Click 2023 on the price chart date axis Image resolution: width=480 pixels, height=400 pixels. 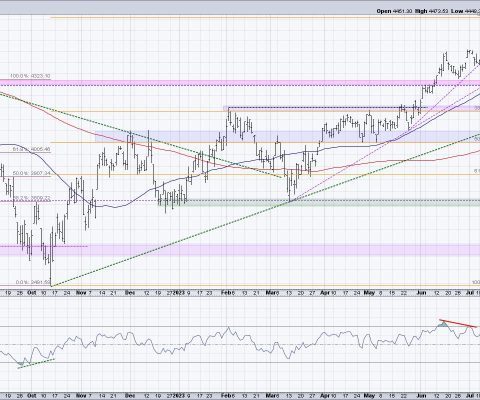click(x=179, y=293)
